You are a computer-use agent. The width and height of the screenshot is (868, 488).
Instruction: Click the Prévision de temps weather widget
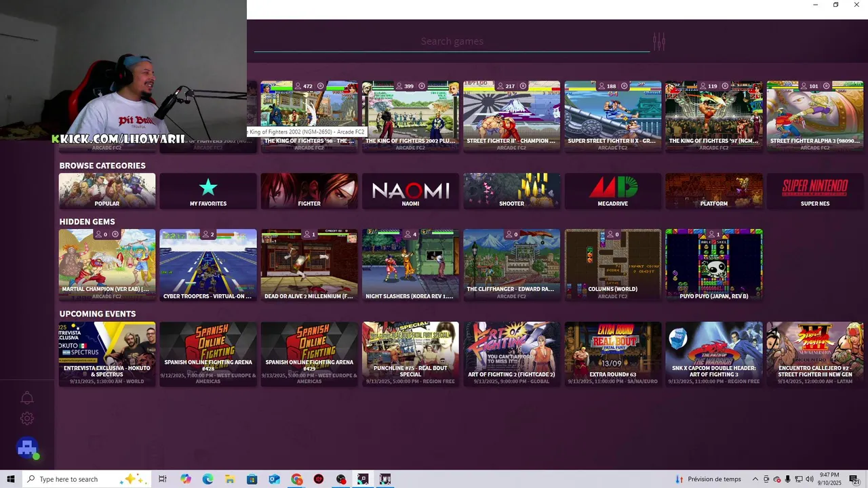click(709, 479)
